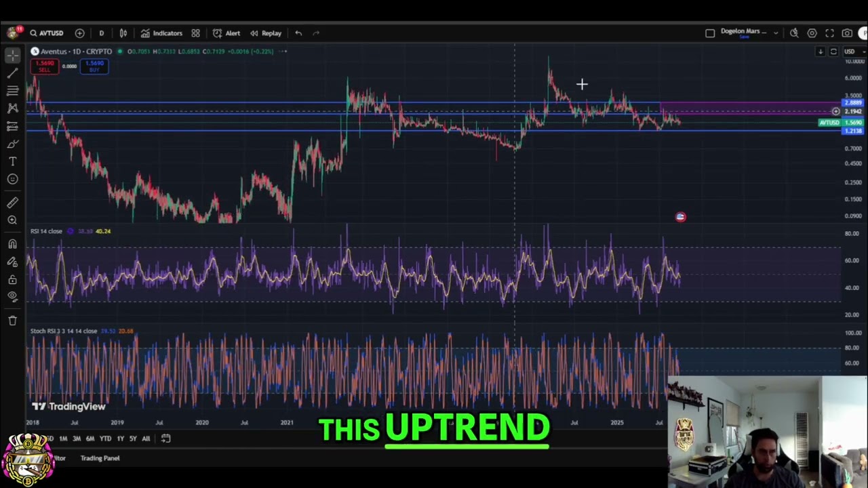Open the user profile avatar menu
Screen dimensions: 868x488
[12, 33]
